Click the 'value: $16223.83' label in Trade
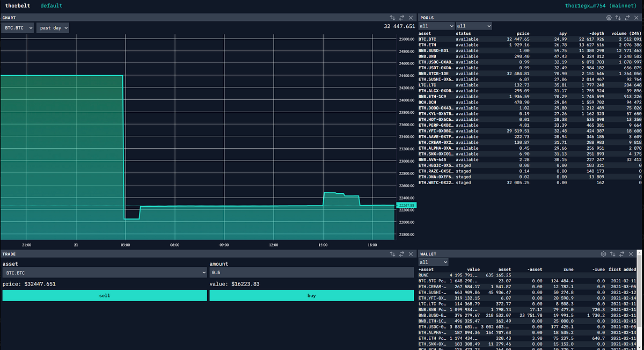644x350 pixels. (x=234, y=284)
